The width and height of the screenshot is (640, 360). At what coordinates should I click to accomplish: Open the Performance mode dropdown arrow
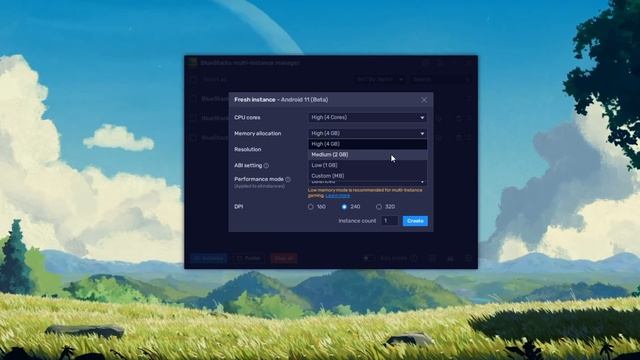tap(422, 182)
